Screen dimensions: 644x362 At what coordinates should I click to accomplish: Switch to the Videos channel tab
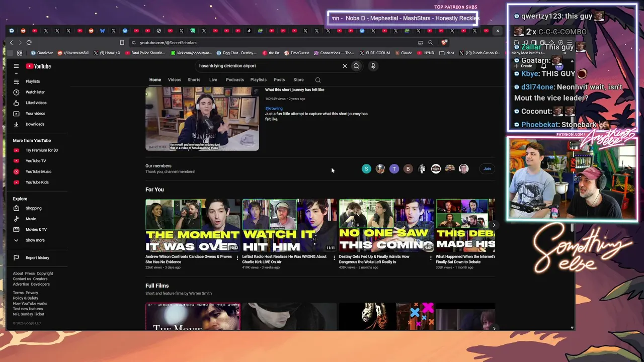click(x=175, y=80)
